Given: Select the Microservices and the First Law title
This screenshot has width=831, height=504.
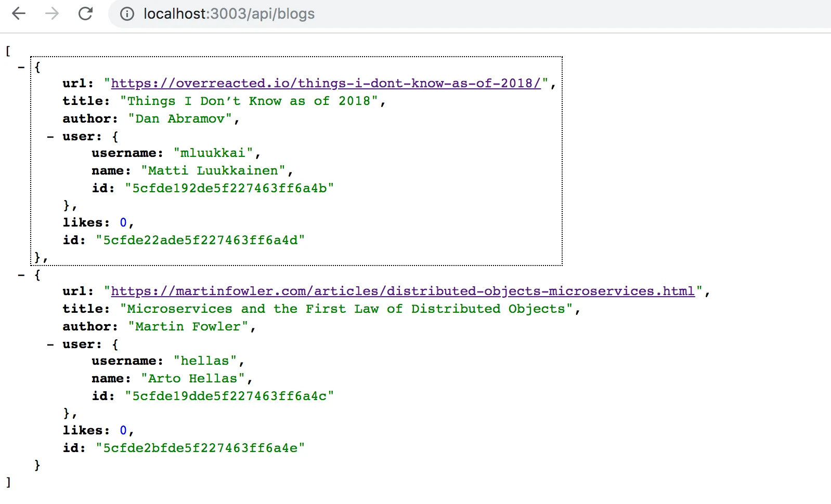Looking at the screenshot, I should (x=346, y=309).
